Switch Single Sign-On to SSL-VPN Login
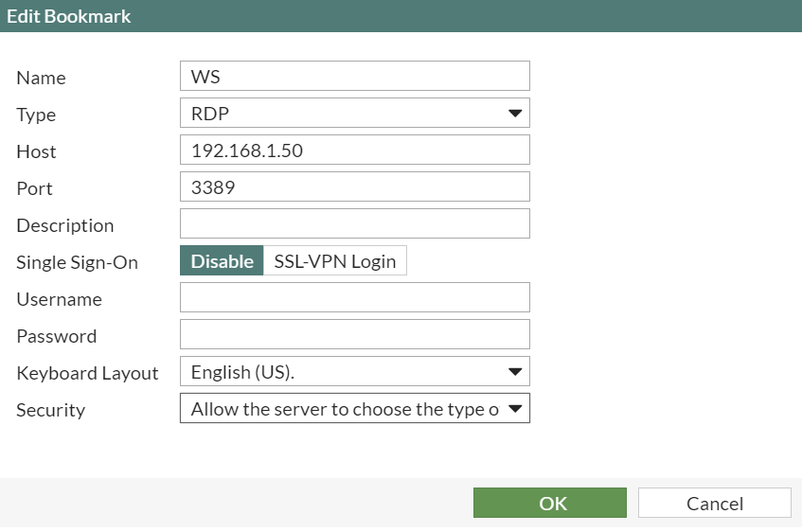 click(x=335, y=261)
